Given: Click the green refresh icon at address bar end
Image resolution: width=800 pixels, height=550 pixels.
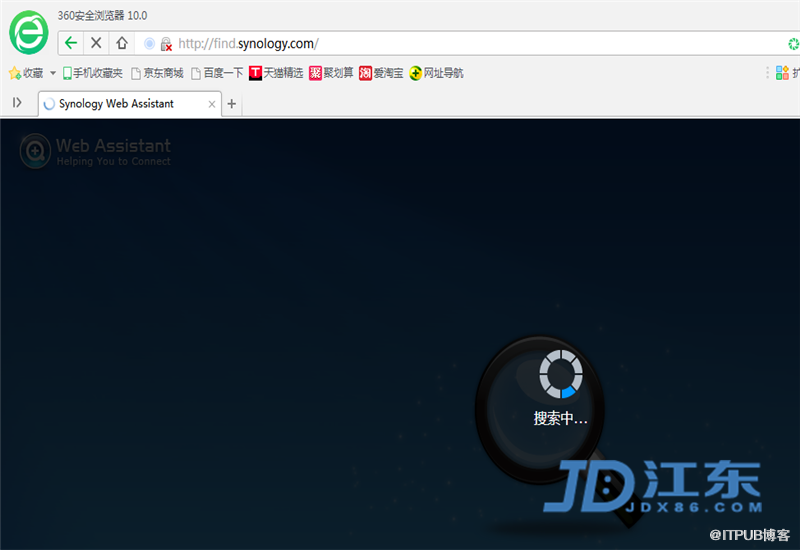Looking at the screenshot, I should point(793,44).
